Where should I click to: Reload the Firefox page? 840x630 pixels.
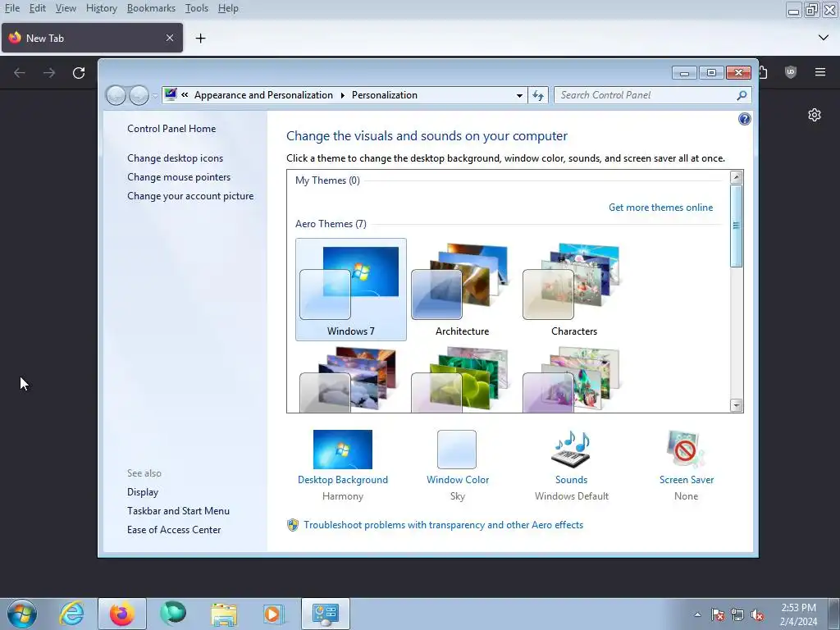(79, 72)
